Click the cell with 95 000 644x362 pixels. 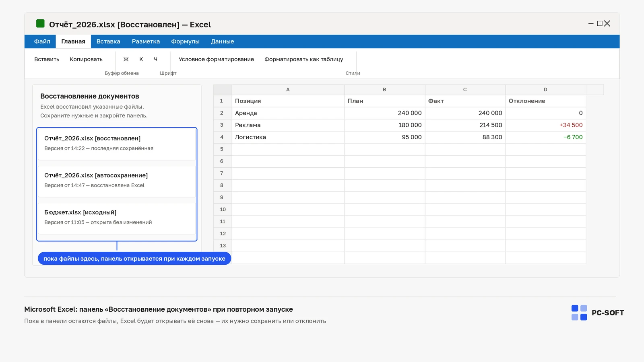point(384,137)
